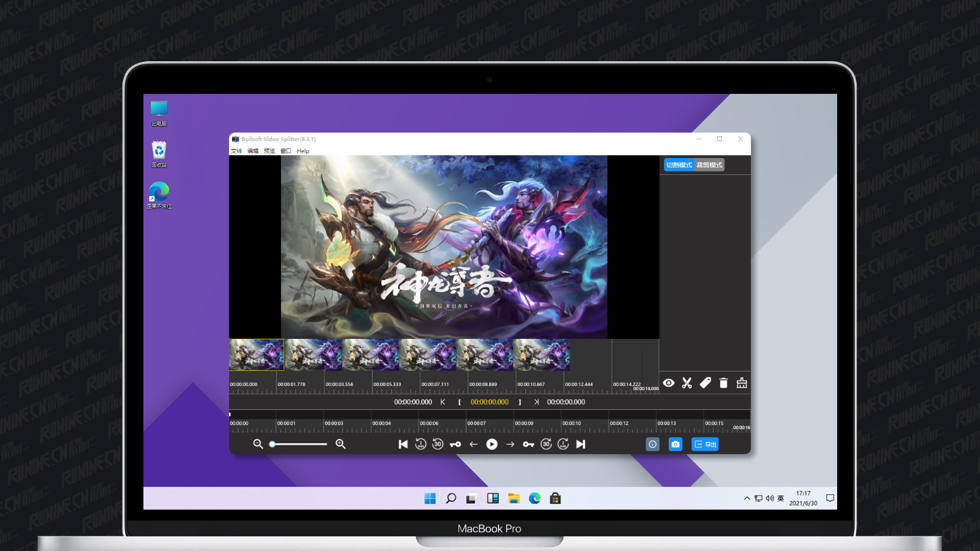Skip forward 2 minutes in the video
Screen dimensions: 980x551
[563, 444]
